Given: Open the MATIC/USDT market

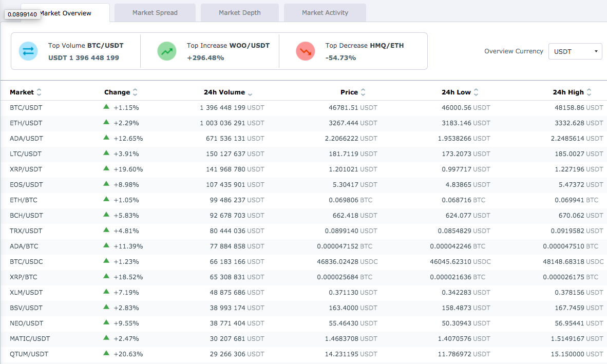Looking at the screenshot, I should (30, 339).
